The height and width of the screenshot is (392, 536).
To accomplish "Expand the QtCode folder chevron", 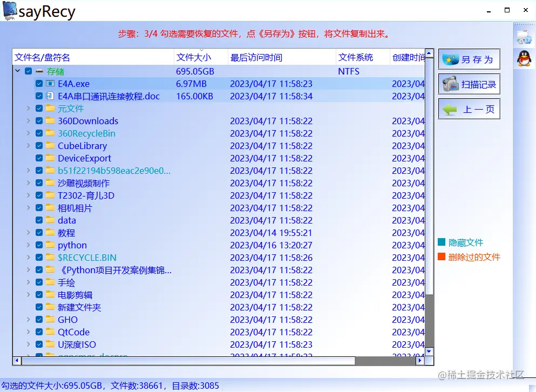I will point(29,332).
